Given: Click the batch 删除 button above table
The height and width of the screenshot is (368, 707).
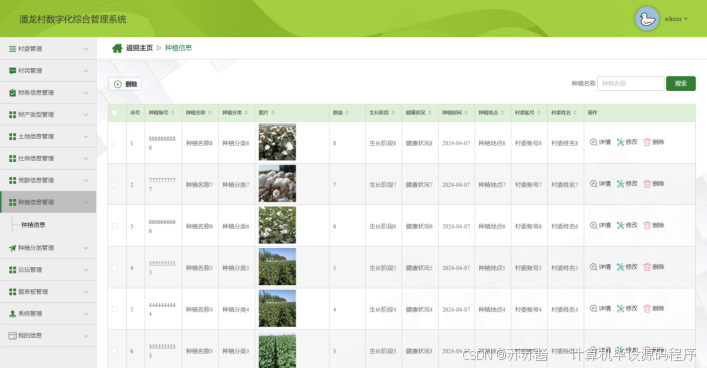Looking at the screenshot, I should (125, 84).
